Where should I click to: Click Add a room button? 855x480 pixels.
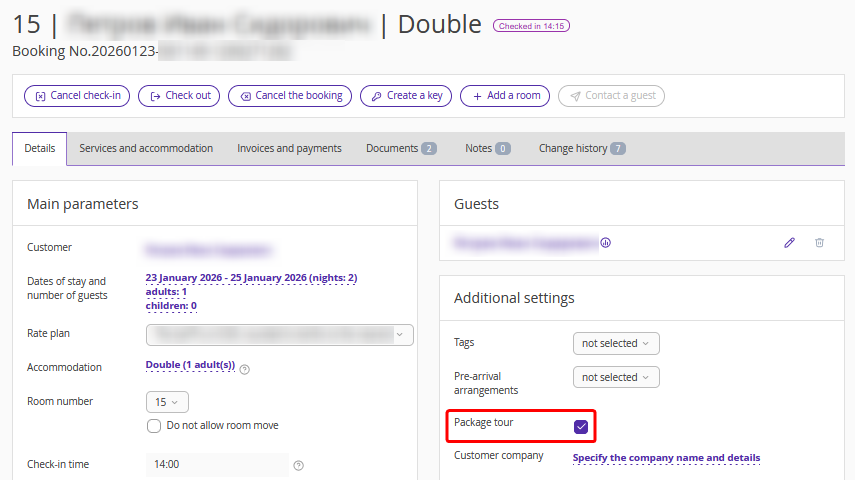coord(505,96)
